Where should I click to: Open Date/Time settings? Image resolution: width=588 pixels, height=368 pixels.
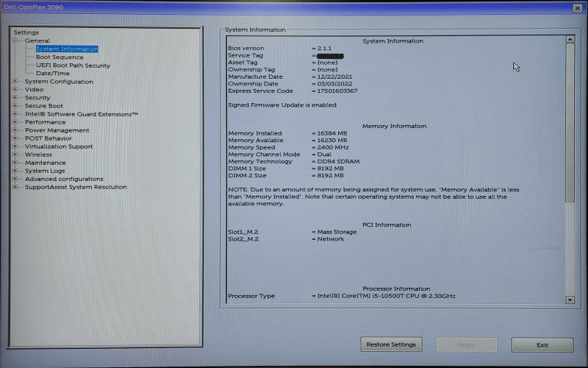[x=52, y=73]
